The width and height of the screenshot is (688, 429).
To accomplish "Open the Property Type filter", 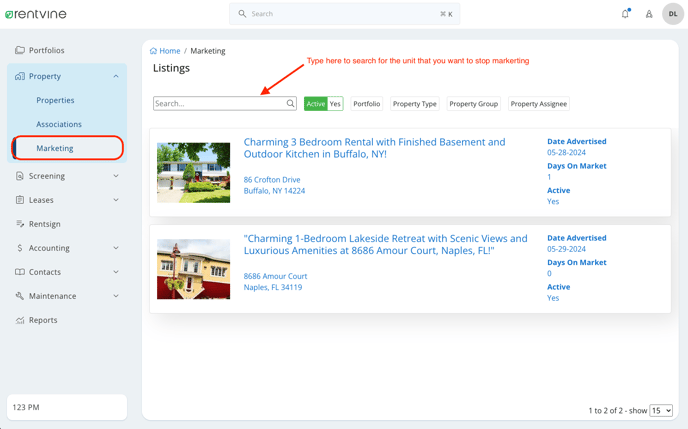I will [415, 104].
